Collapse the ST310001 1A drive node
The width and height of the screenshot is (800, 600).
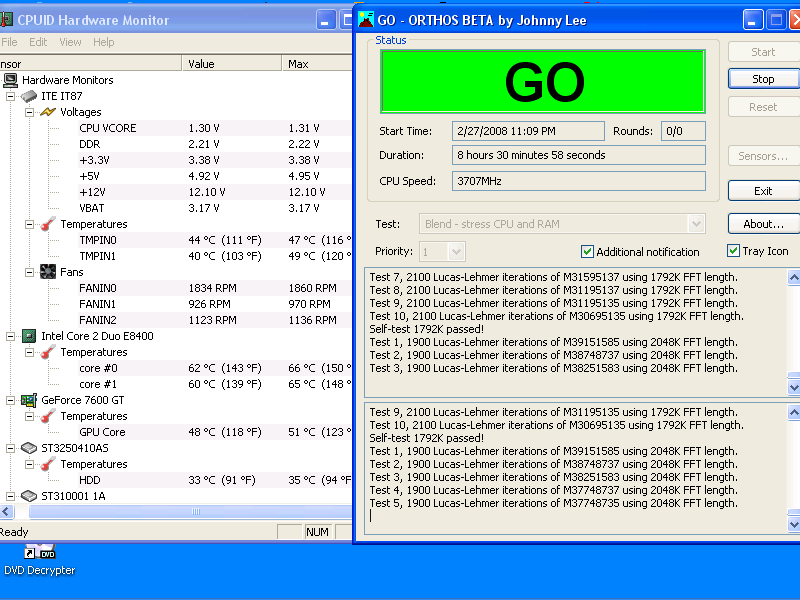coord(10,496)
